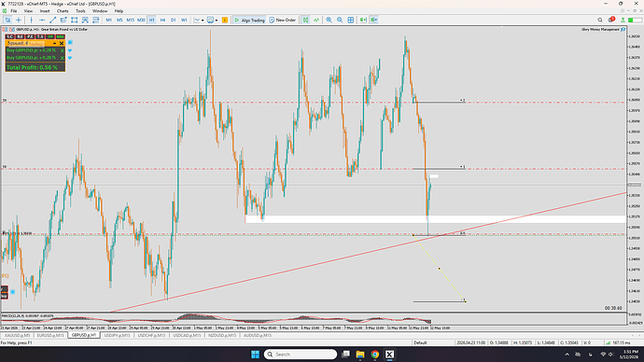Image resolution: width=644 pixels, height=362 pixels.
Task: Click the New Order button
Action: (283, 20)
